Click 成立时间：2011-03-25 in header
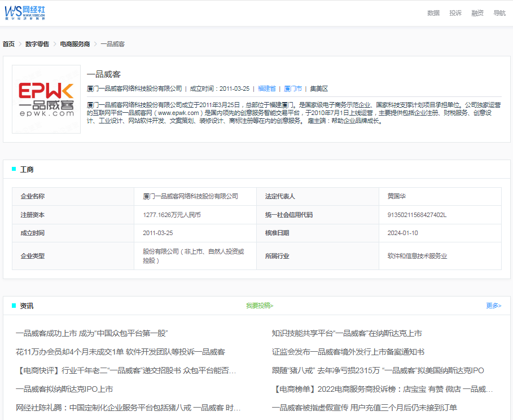513x420 pixels. 220,89
